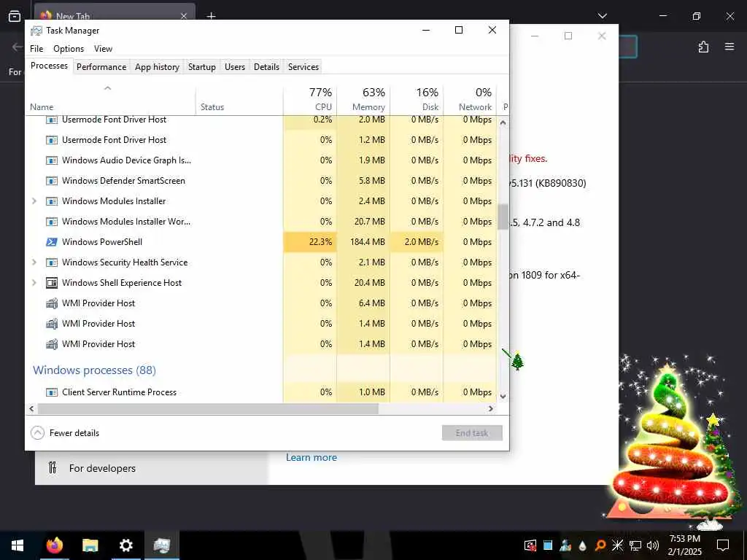Open the Windows Start menu
This screenshot has height=560, width=747.
pos(18,545)
